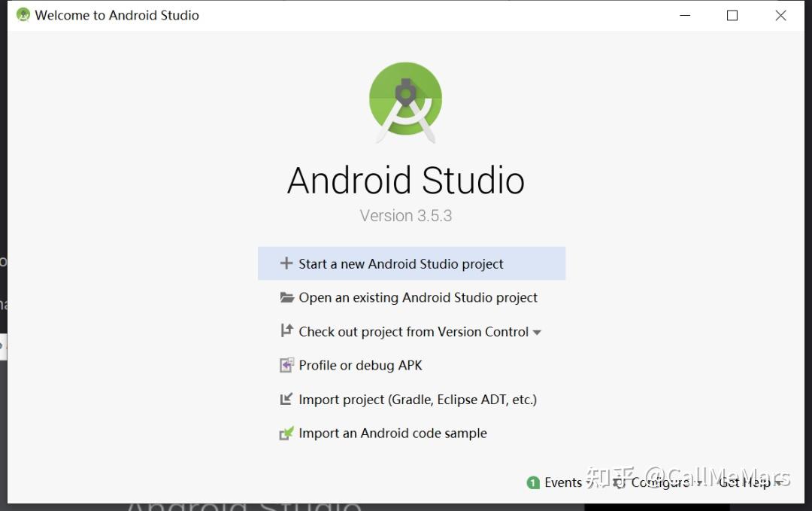Image resolution: width=812 pixels, height=511 pixels.
Task: Click the version control checkout icon
Action: tap(286, 330)
